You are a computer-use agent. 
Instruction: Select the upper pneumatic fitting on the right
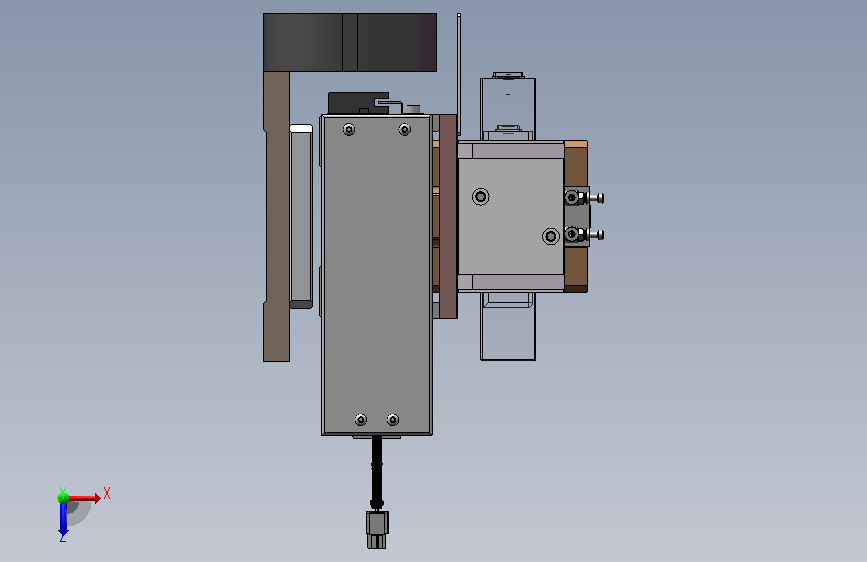584,197
